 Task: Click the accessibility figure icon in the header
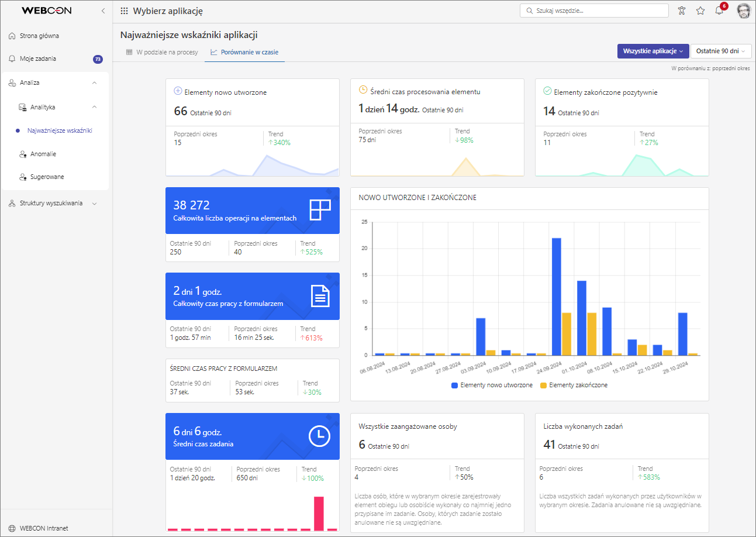click(x=681, y=11)
